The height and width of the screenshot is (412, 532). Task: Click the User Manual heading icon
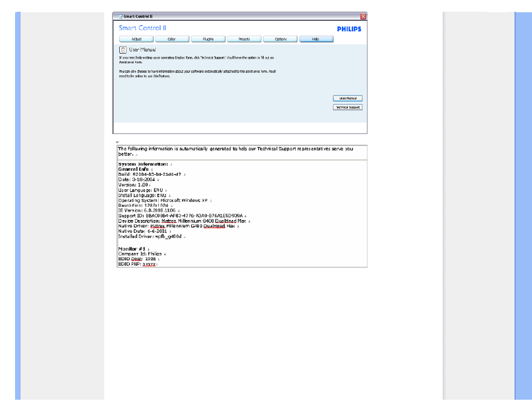coord(123,50)
